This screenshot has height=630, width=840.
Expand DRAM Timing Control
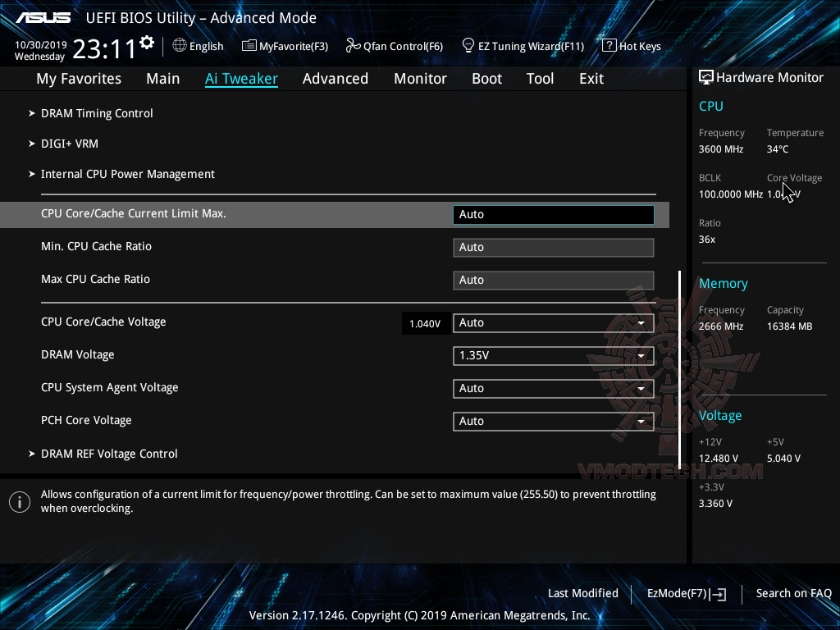pos(97,113)
